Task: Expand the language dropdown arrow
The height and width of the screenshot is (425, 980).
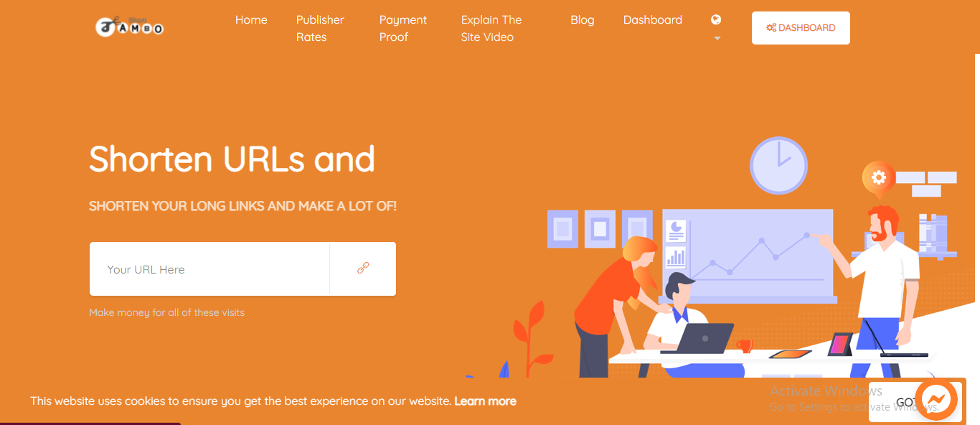Action: pyautogui.click(x=717, y=38)
